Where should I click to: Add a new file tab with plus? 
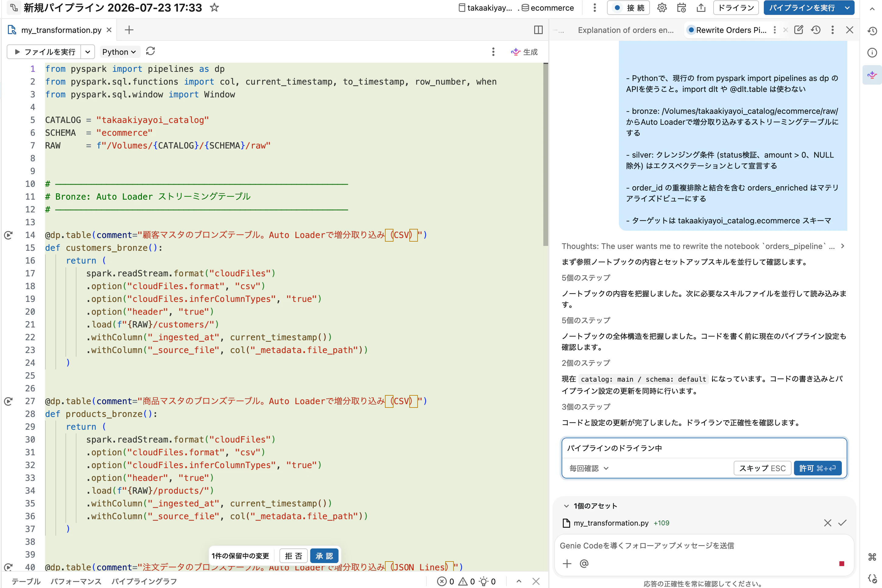[x=129, y=30]
